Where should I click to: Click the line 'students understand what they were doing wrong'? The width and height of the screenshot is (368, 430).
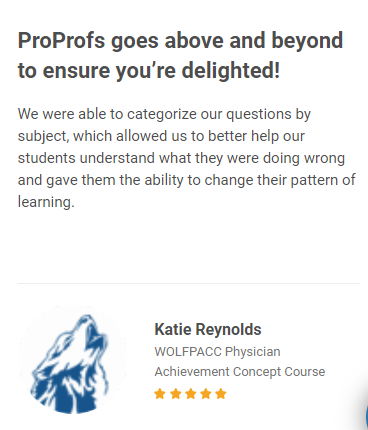[181, 158]
